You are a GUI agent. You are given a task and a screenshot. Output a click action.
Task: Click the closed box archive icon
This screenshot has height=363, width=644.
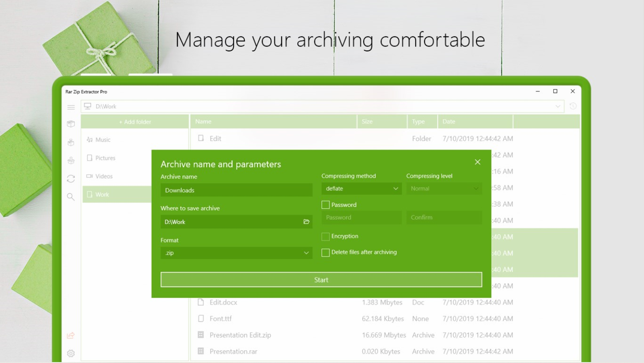pyautogui.click(x=71, y=124)
